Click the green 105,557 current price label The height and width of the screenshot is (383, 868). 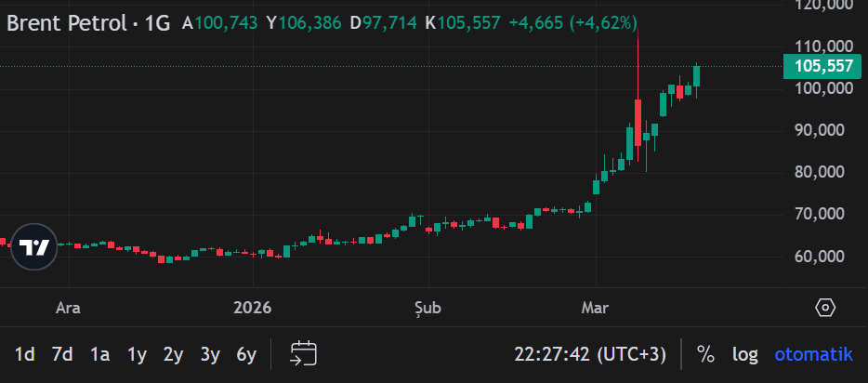825,66
